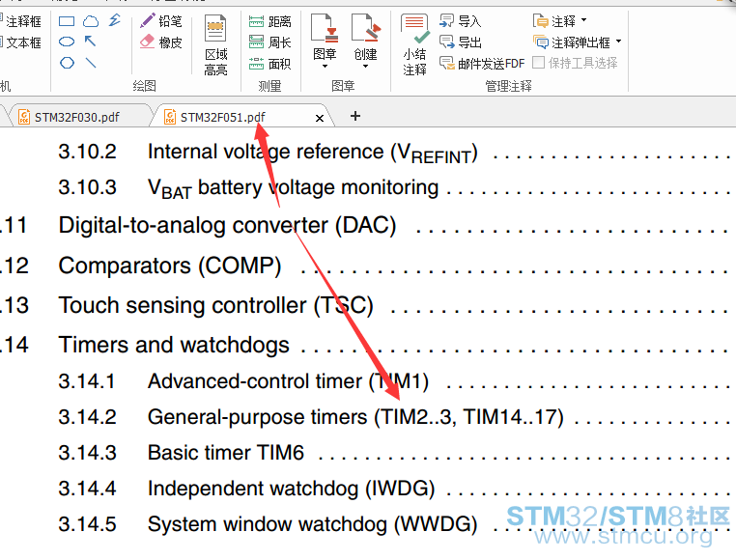Open contents entry Digital-to-analog converter (DAC)
736x560 pixels.
pyautogui.click(x=228, y=226)
